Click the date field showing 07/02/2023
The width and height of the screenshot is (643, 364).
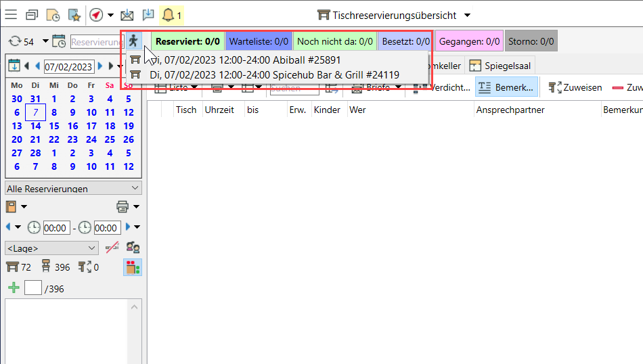[68, 66]
